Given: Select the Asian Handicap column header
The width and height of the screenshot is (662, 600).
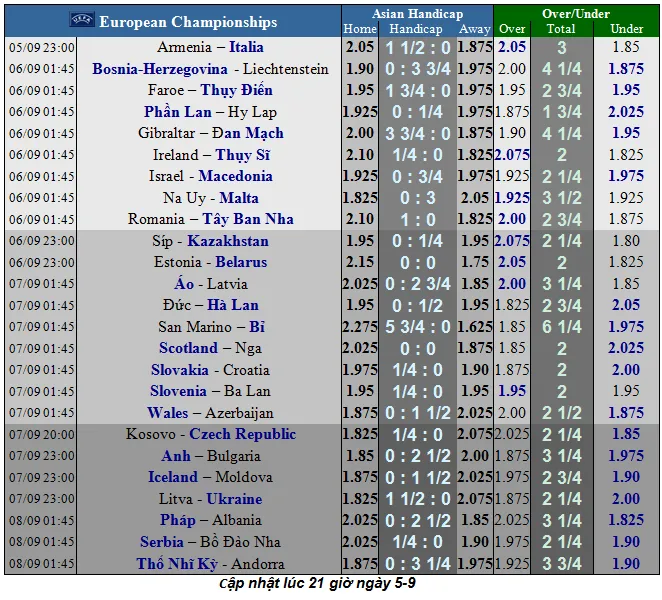Looking at the screenshot, I should [x=417, y=14].
